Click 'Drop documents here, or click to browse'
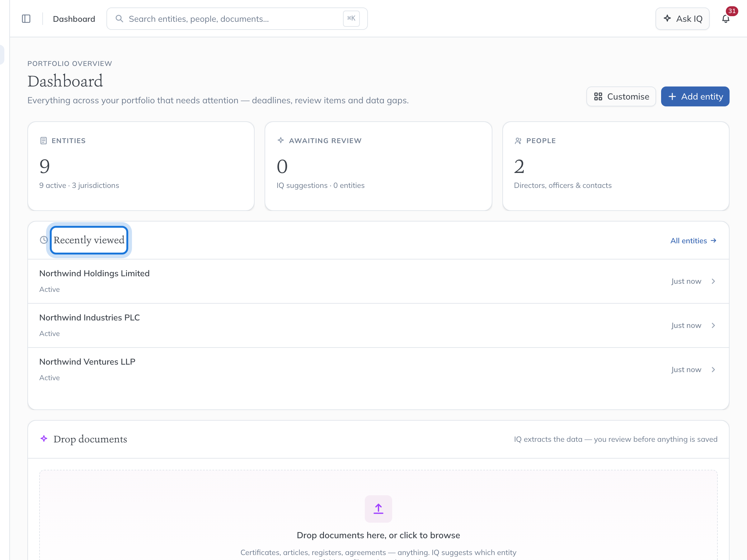Viewport: 747px width, 560px height. pos(378,535)
